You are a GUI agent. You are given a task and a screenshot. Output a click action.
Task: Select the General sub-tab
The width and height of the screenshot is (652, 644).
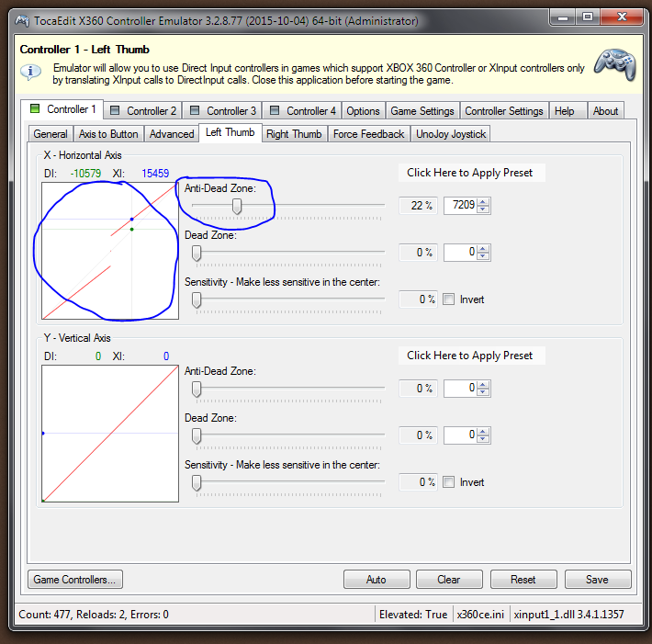tap(51, 134)
